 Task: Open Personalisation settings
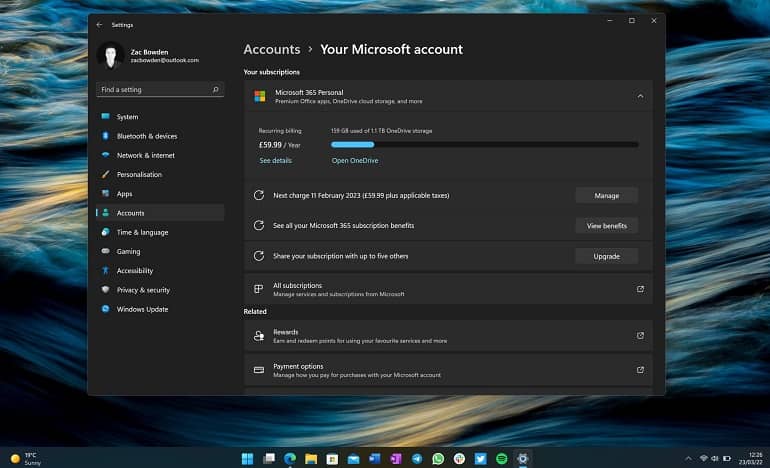(160, 174)
